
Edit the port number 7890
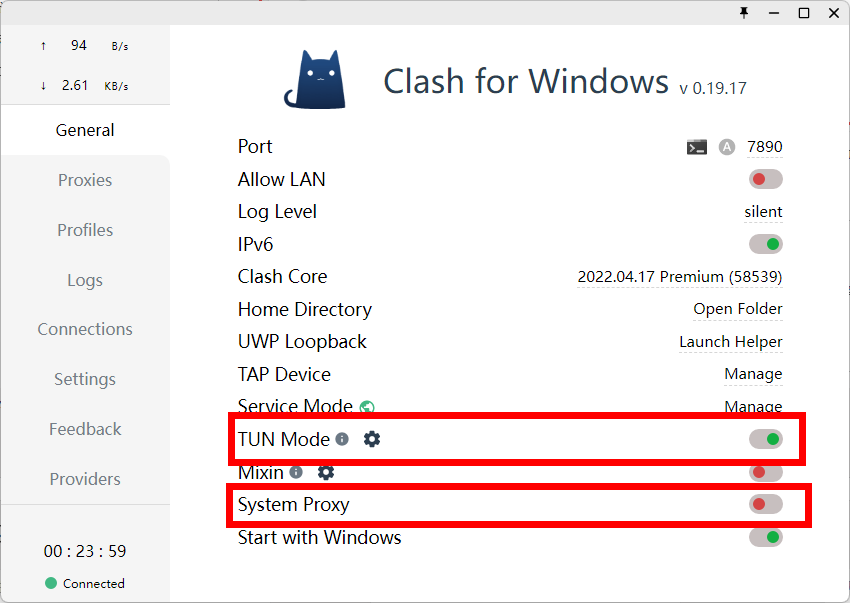(x=764, y=147)
